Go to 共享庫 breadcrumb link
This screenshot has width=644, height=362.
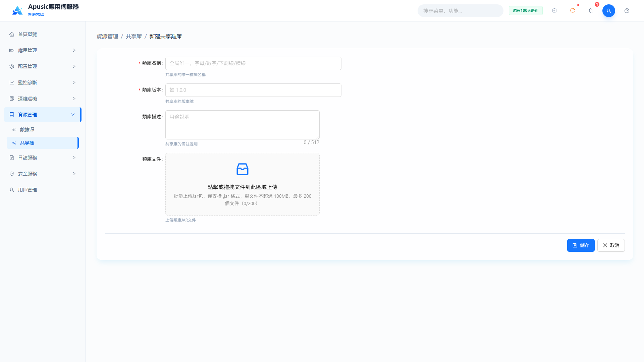point(134,36)
